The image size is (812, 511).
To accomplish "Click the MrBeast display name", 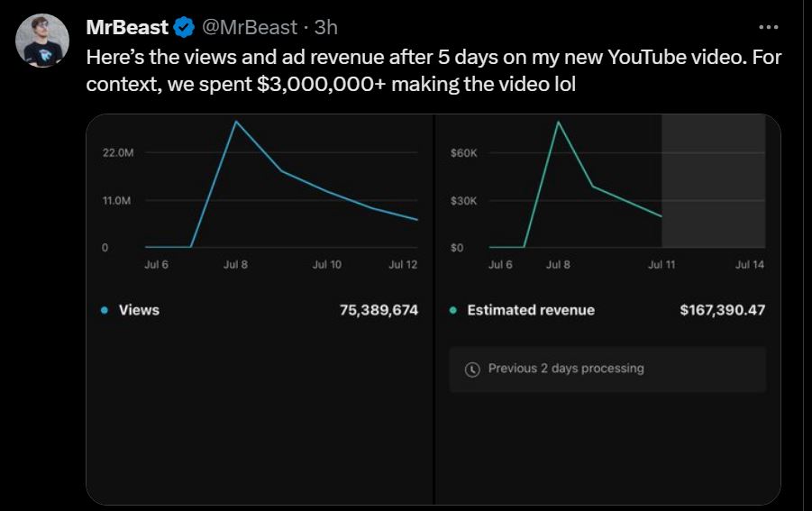I will point(127,27).
